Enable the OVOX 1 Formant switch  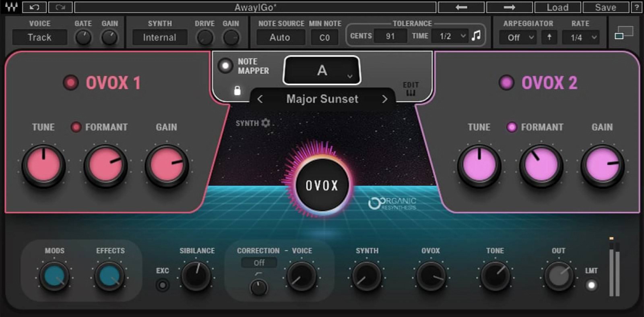pos(76,127)
